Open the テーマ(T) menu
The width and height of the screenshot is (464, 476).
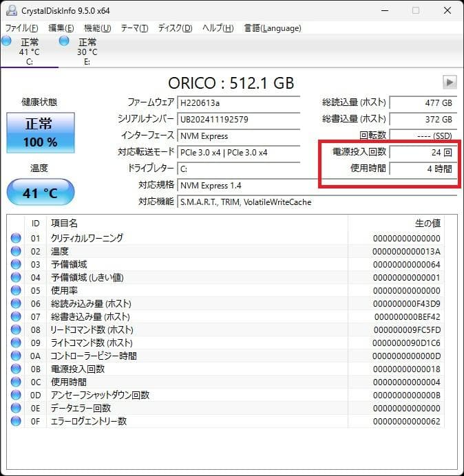pyautogui.click(x=135, y=28)
